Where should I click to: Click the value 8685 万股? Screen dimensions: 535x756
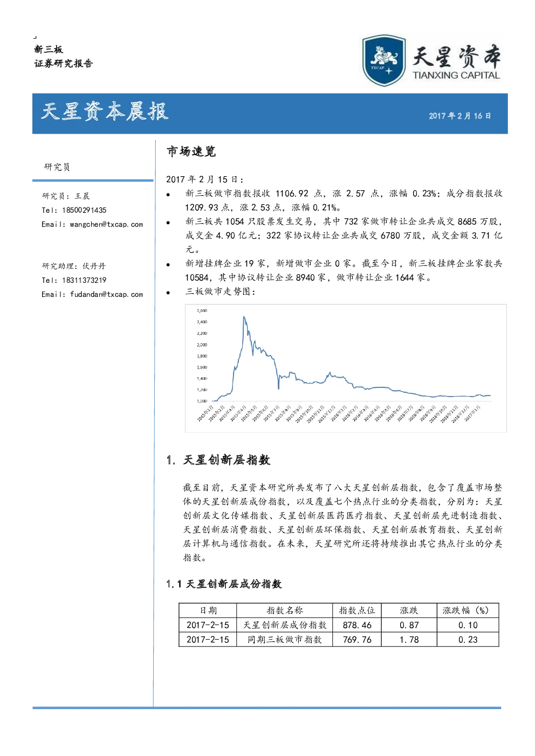478,221
